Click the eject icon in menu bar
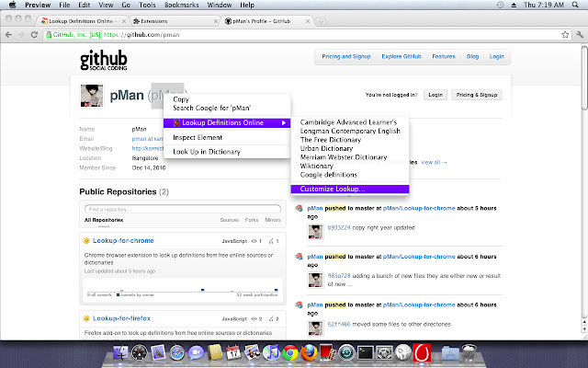 514,5
